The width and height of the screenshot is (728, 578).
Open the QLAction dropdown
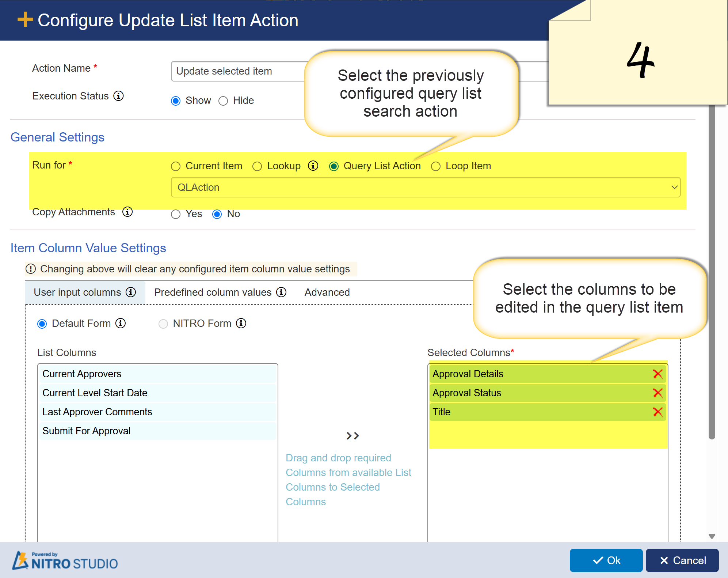click(x=426, y=187)
